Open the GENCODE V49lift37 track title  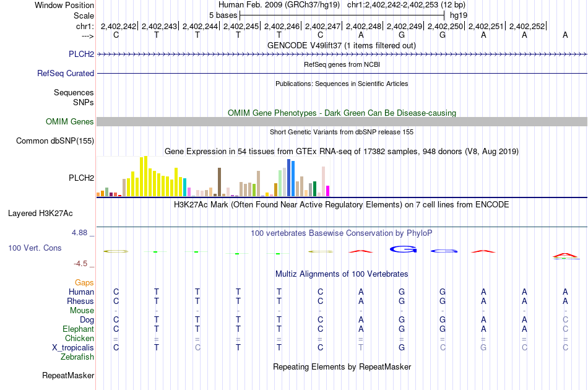(x=342, y=45)
